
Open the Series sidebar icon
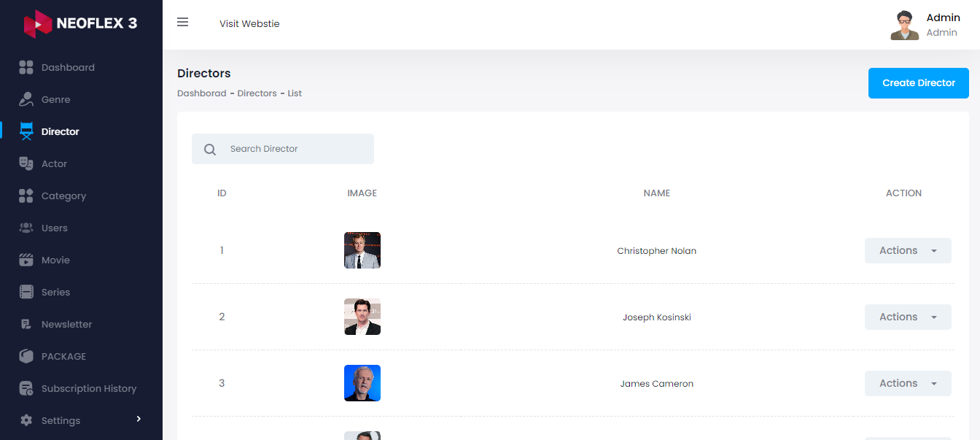(26, 292)
